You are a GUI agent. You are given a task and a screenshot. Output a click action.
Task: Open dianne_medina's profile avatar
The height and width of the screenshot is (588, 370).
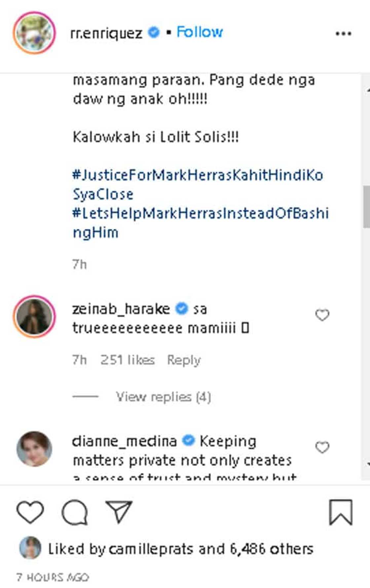[34, 449]
